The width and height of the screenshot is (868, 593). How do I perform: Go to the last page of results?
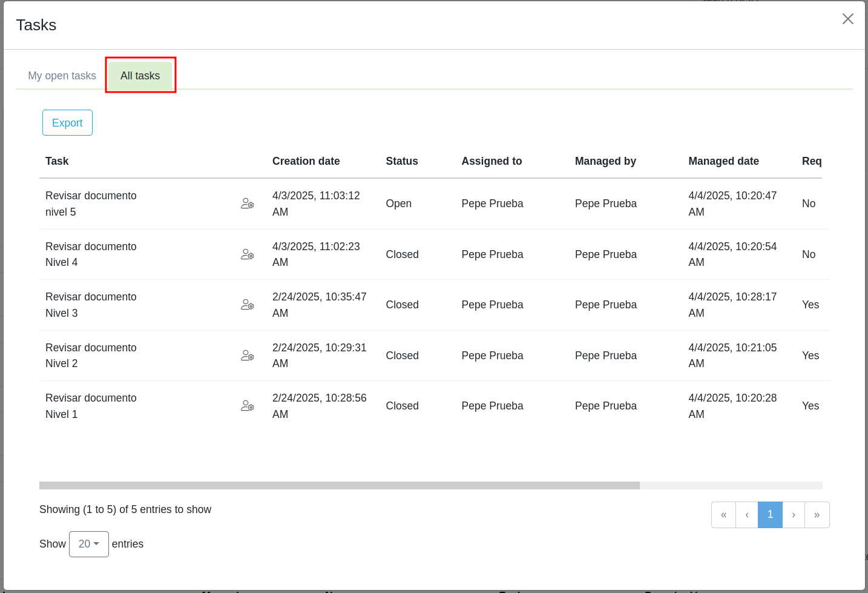[x=817, y=515]
